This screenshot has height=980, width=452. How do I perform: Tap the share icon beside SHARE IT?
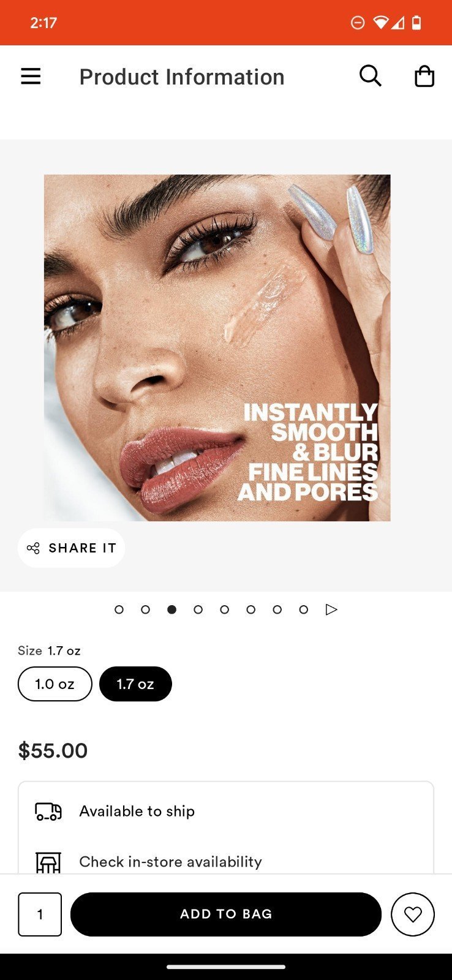33,548
